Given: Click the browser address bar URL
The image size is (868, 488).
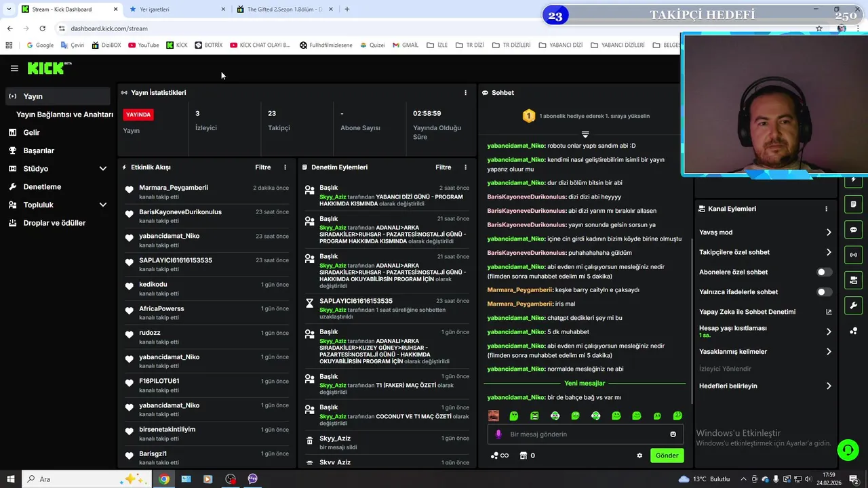Looking at the screenshot, I should click(x=109, y=28).
